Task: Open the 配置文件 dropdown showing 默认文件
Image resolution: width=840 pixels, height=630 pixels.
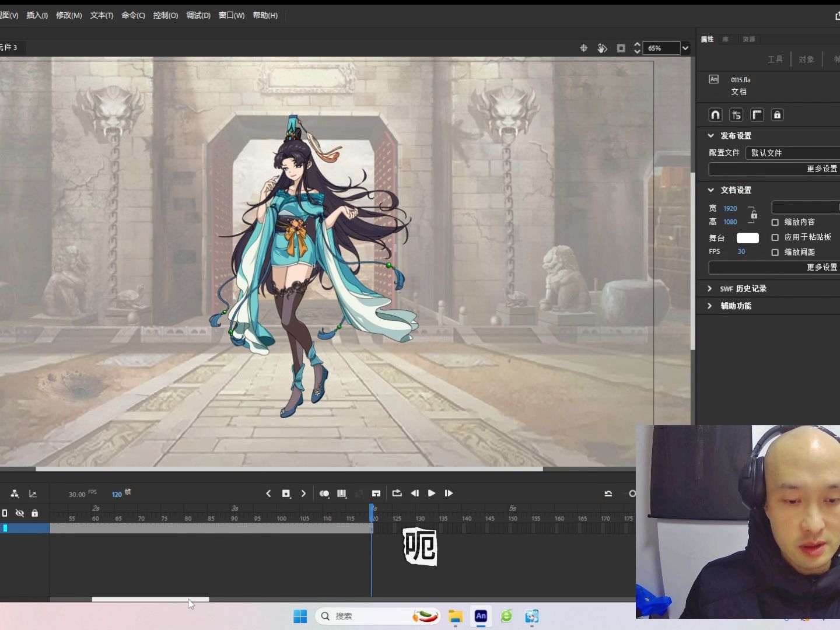Action: 793,153
